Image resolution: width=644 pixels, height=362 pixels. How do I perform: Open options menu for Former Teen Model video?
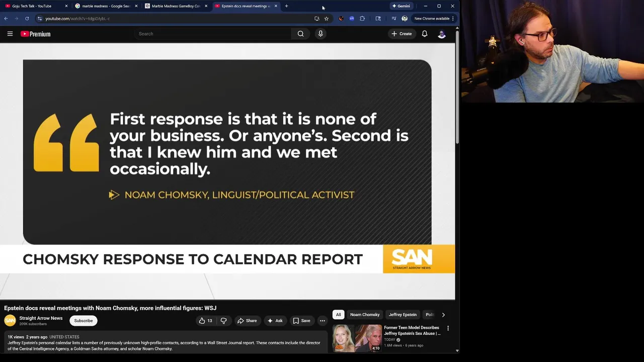448,328
